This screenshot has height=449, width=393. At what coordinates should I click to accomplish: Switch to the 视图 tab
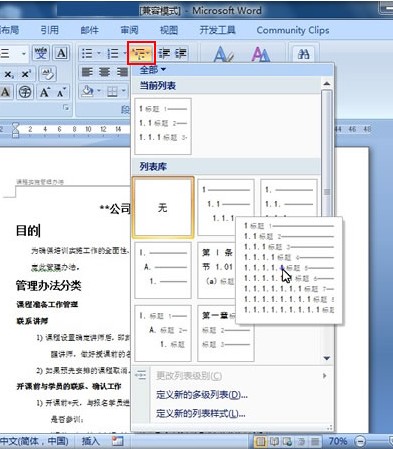pos(169,30)
